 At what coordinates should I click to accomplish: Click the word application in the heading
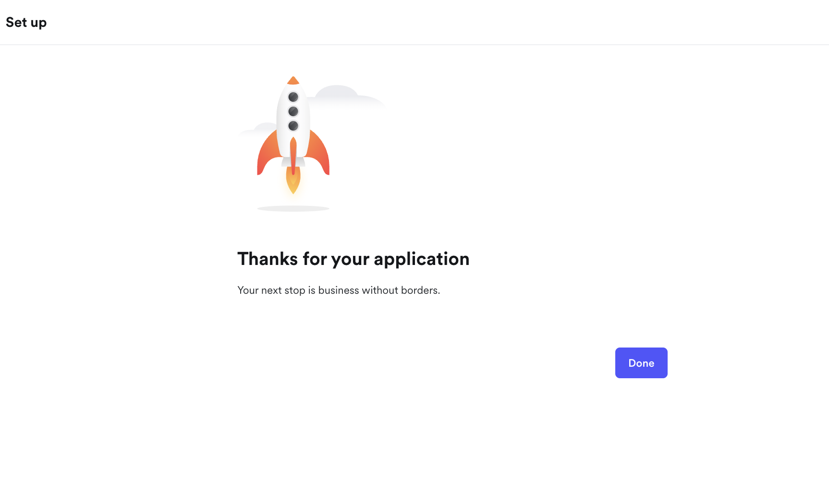click(422, 259)
